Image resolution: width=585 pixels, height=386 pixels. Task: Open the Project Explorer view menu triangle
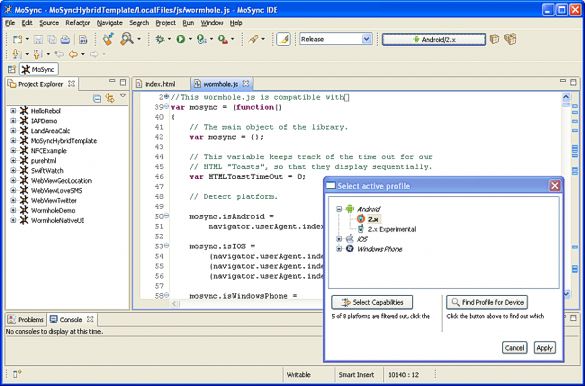(x=123, y=96)
